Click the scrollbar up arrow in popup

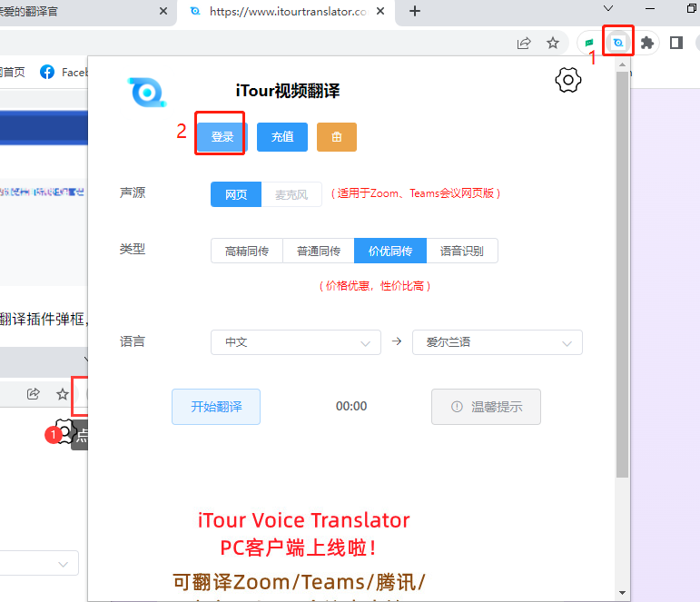pyautogui.click(x=622, y=64)
